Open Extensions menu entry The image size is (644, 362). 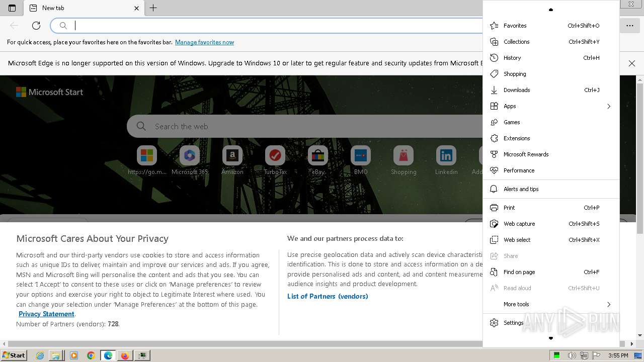[551, 138]
